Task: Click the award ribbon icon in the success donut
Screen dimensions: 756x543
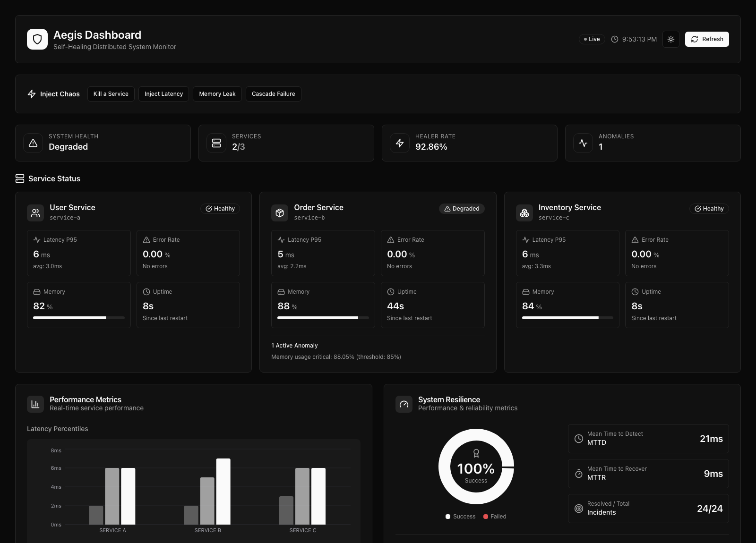Action: 476,453
